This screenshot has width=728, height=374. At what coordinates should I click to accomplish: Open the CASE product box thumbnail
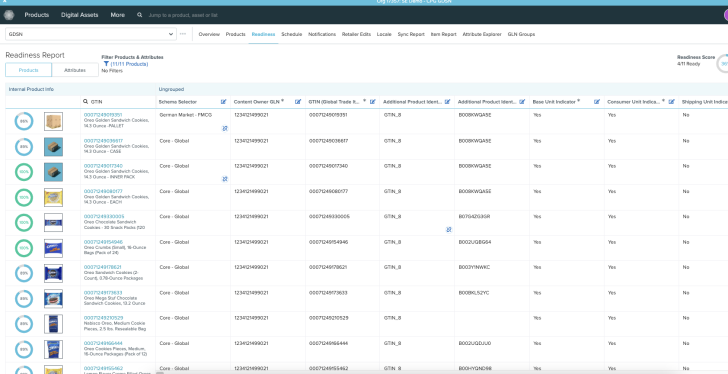coord(53,147)
